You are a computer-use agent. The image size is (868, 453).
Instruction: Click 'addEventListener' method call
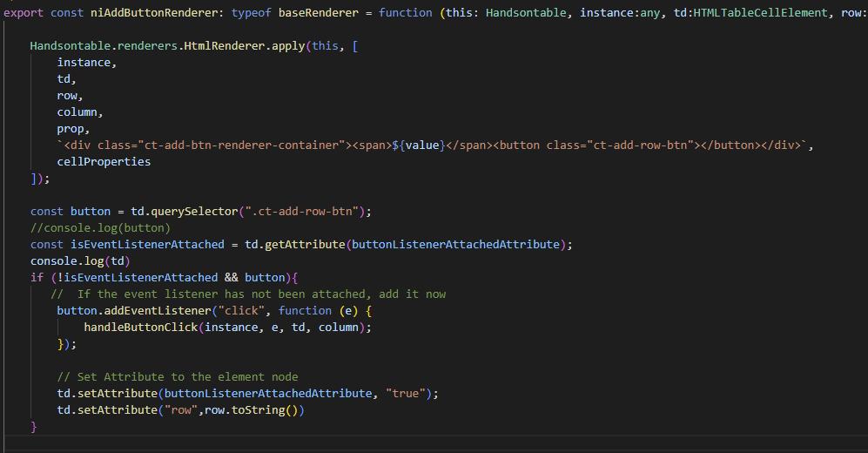click(158, 311)
